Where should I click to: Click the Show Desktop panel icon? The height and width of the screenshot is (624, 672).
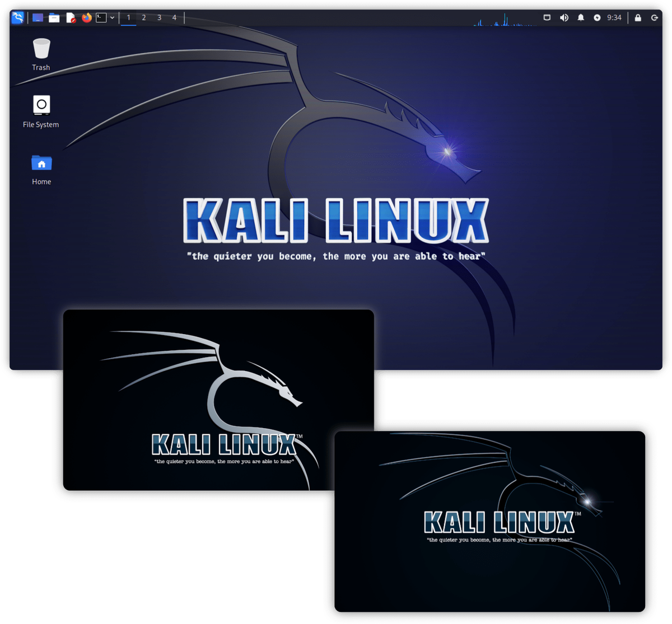click(38, 18)
